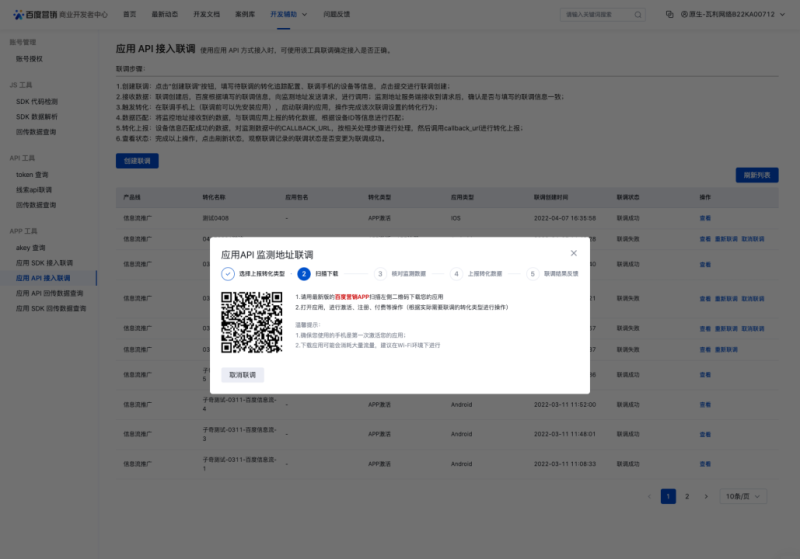Click the 产品线 column header

click(x=132, y=197)
